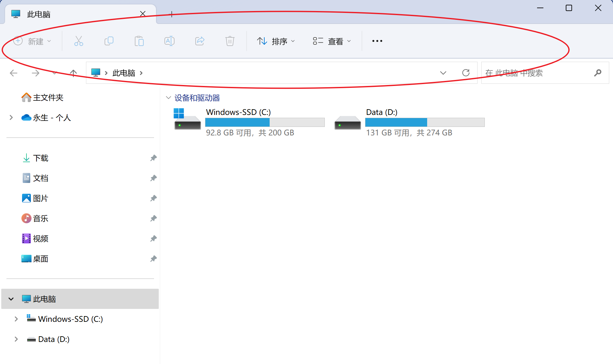Click the Delete trash icon
The image size is (613, 364).
(x=230, y=41)
